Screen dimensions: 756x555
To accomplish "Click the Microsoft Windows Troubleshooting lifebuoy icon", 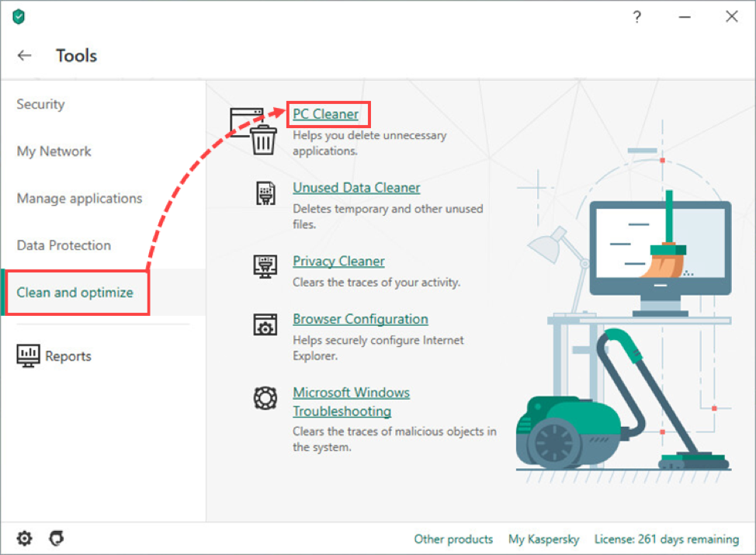I will [x=265, y=398].
